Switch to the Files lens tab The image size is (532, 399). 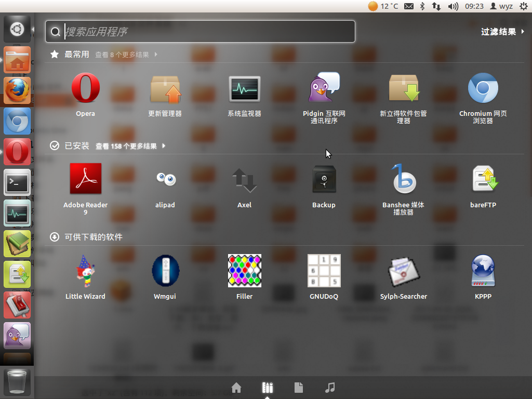pos(299,388)
